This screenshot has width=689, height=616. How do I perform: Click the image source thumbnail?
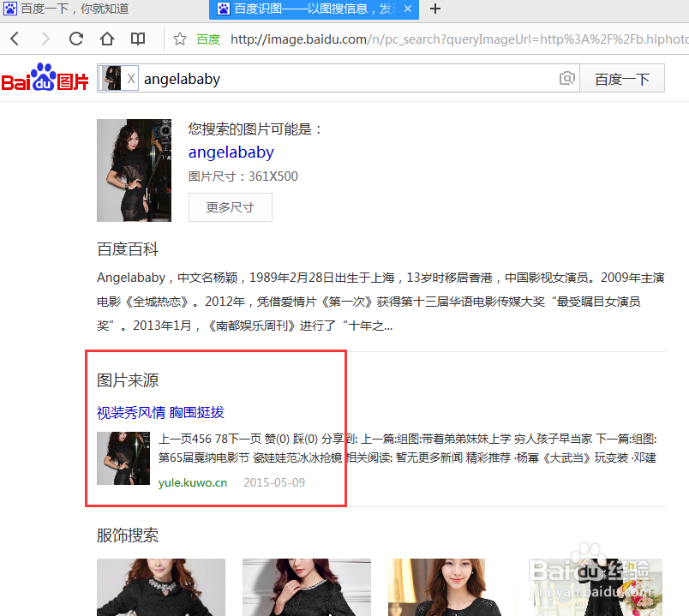point(123,458)
